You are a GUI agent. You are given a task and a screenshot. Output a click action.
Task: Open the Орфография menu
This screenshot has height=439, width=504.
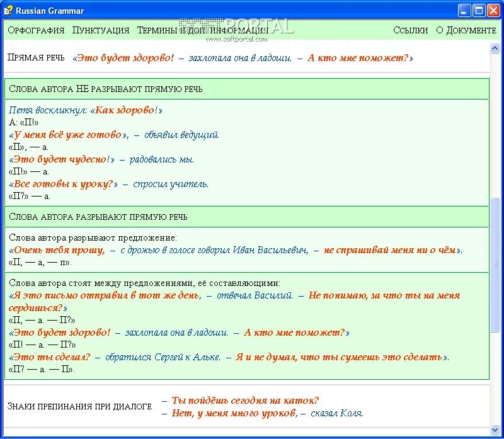36,30
